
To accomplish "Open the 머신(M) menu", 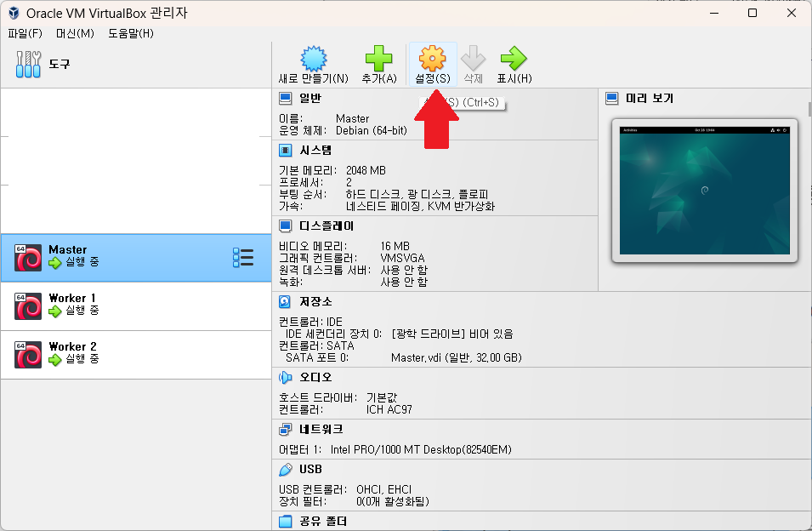I will pos(75,34).
